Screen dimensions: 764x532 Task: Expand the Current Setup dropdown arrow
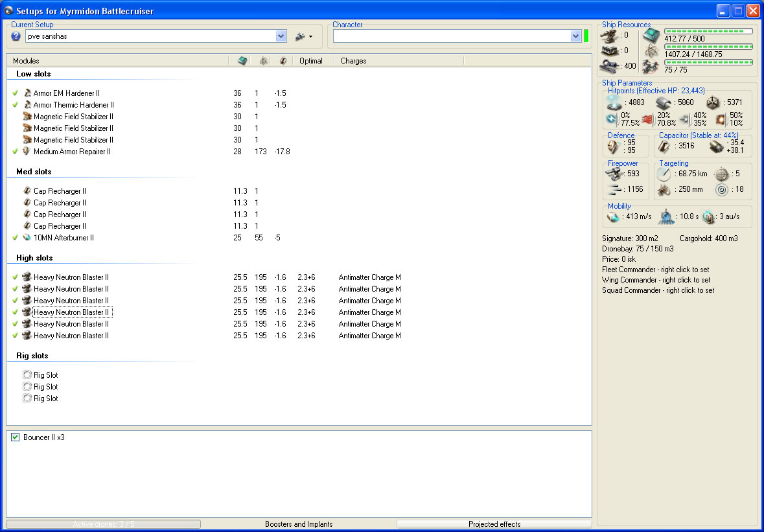(281, 36)
